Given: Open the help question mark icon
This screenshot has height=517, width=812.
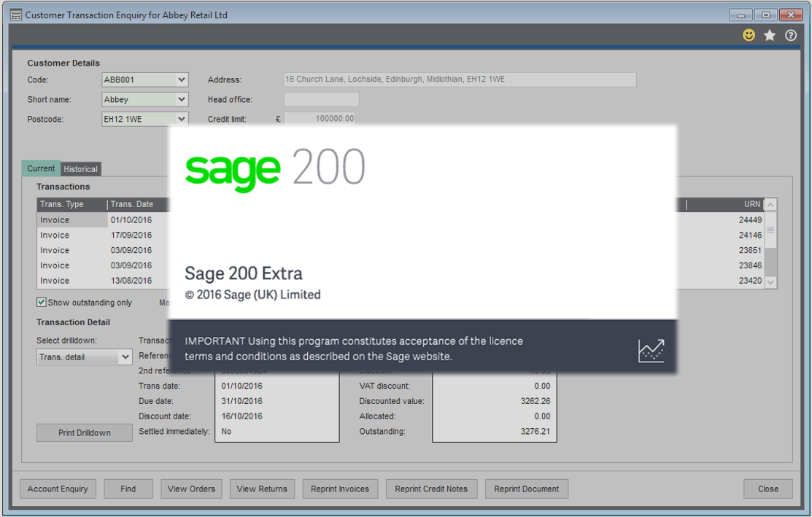Looking at the screenshot, I should coord(790,35).
